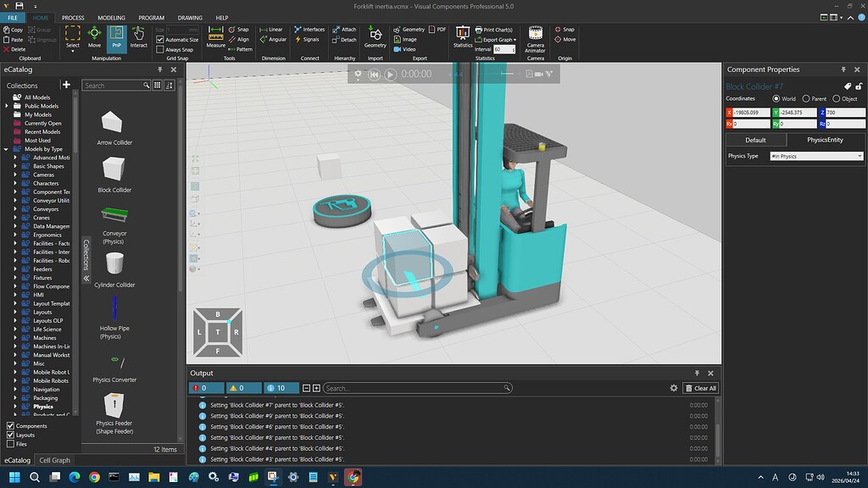Click Attach in Hierarchy group
The height and width of the screenshot is (488, 868).
coord(344,30)
